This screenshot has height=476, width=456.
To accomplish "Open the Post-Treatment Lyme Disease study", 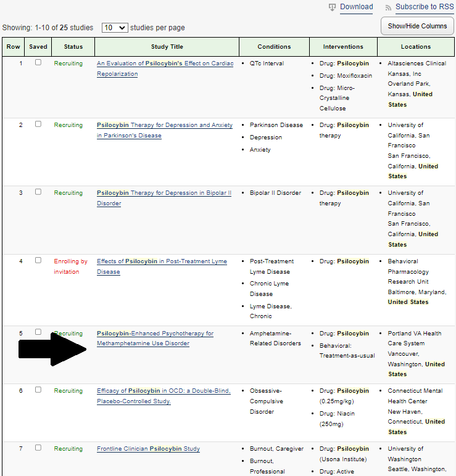I will pos(162,266).
